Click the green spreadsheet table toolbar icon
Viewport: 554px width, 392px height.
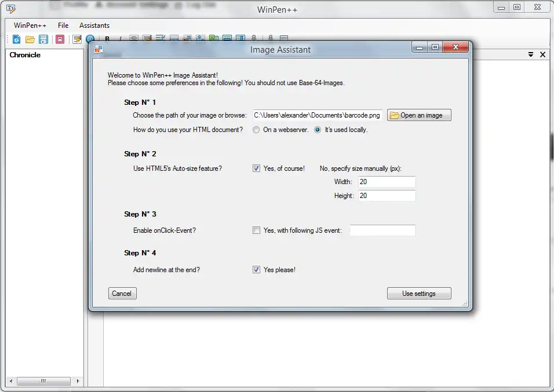pos(214,38)
